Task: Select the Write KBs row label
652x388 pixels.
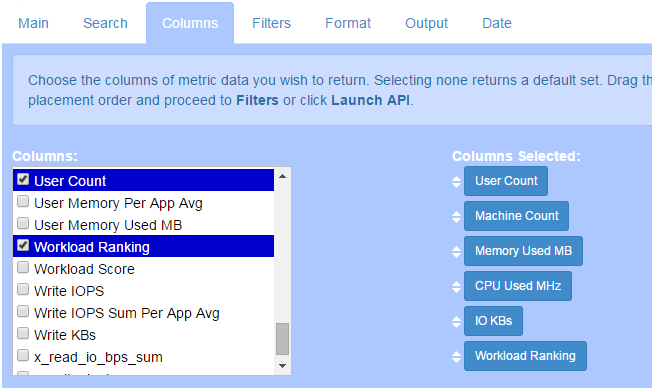Action: pos(65,335)
